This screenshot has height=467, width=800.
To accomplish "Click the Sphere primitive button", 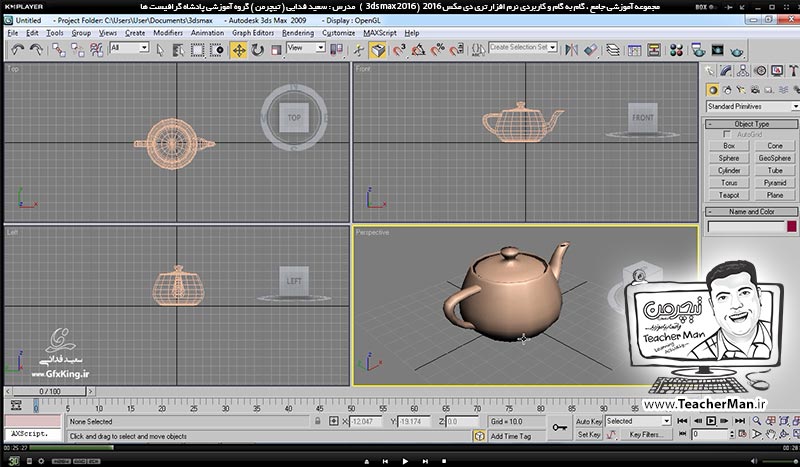I will click(x=729, y=158).
